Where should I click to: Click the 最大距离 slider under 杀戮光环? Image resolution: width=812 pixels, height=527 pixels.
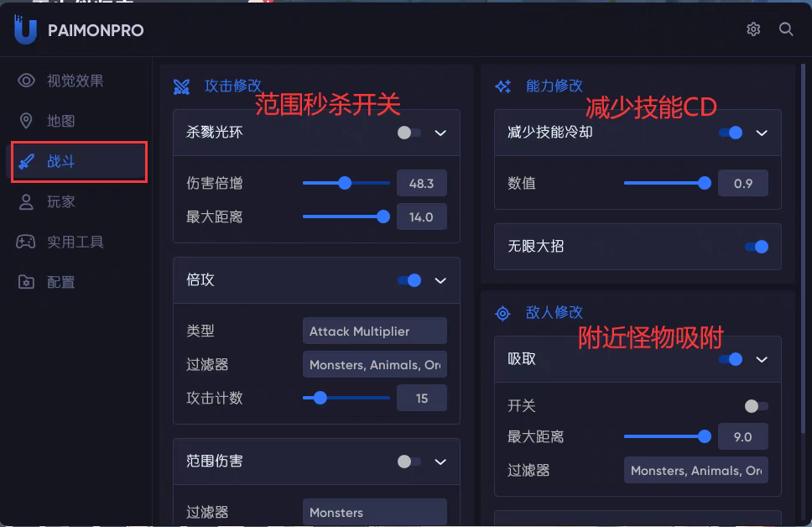(346, 217)
